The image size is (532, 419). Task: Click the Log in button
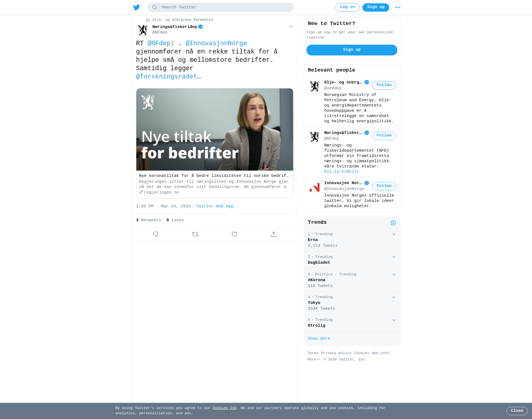click(347, 7)
